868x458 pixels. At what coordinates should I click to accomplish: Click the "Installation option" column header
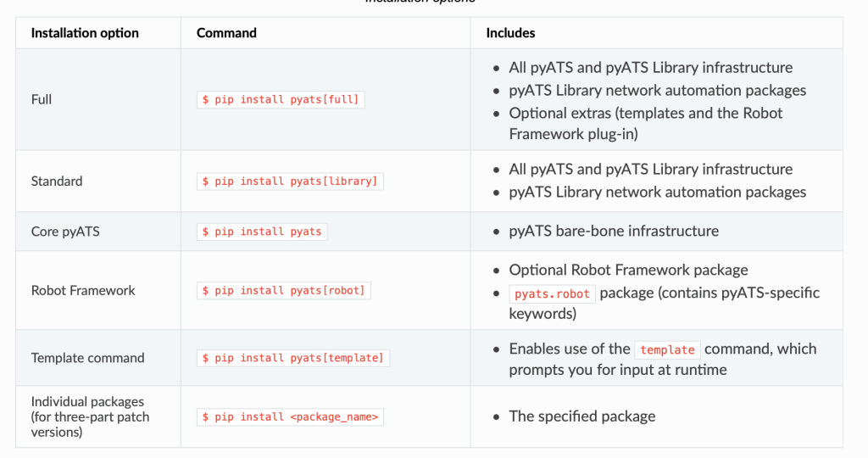[x=85, y=33]
